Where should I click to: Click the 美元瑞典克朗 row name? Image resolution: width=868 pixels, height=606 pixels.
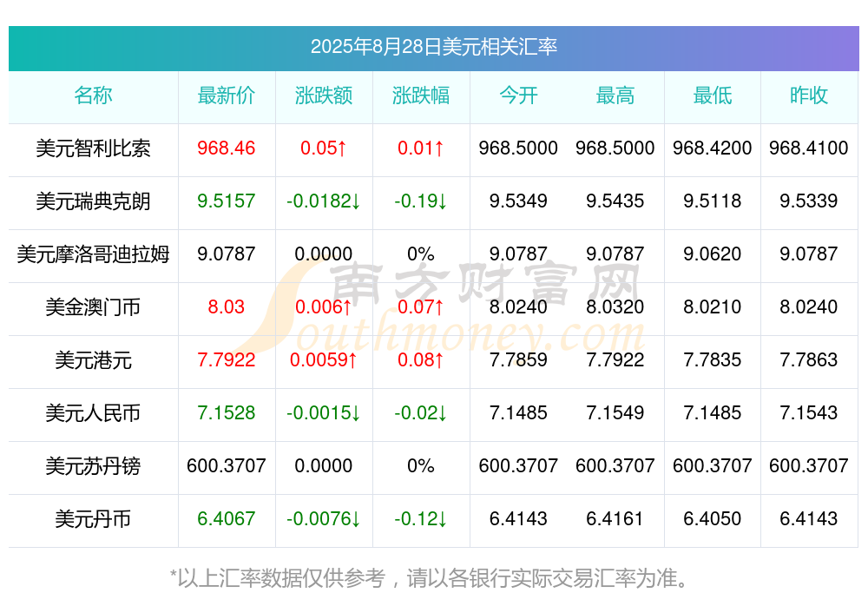pyautogui.click(x=93, y=201)
